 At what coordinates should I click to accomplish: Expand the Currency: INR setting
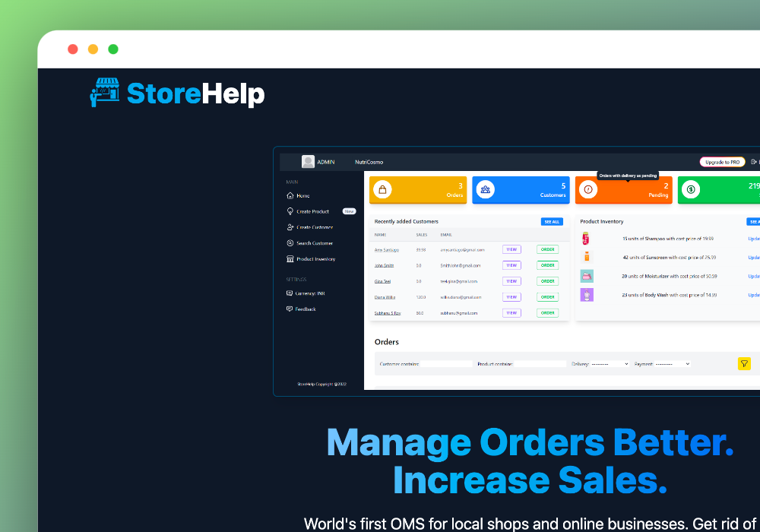(289, 293)
